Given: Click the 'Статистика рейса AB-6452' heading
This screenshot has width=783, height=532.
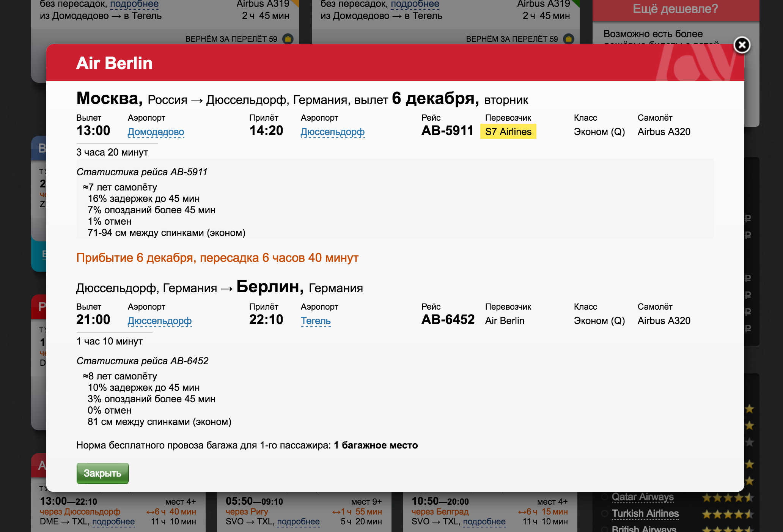Looking at the screenshot, I should point(142,361).
